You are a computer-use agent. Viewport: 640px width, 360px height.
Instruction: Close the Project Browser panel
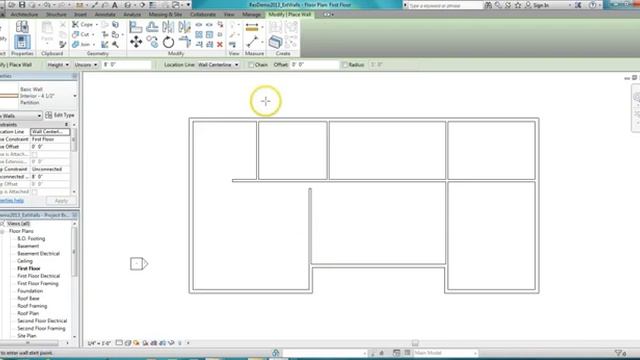pyautogui.click(x=75, y=215)
